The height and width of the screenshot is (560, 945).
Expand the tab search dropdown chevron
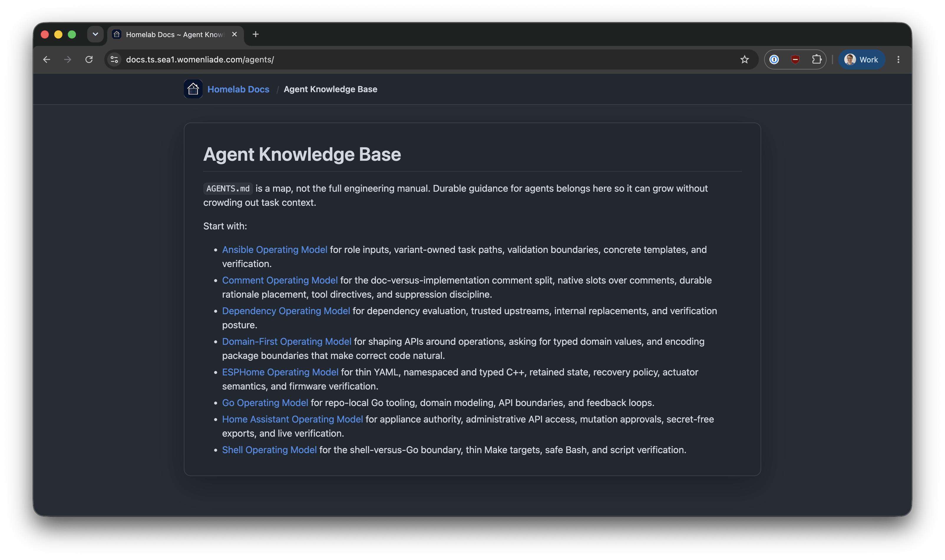[95, 34]
